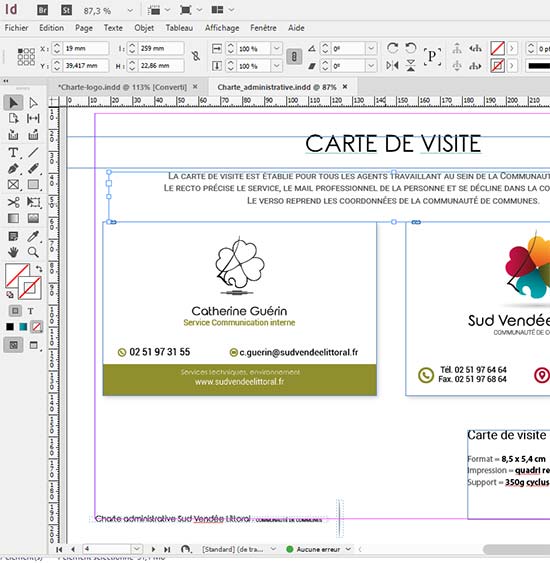Expand the Scale Y percentage dropdown

tap(276, 66)
